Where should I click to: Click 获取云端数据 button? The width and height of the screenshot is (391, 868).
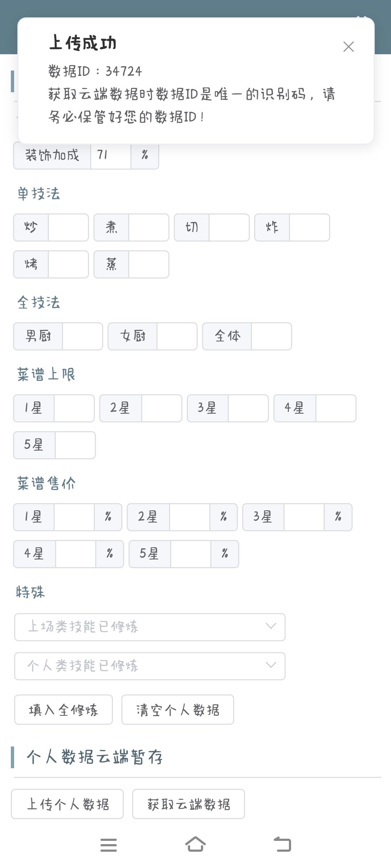(x=189, y=804)
